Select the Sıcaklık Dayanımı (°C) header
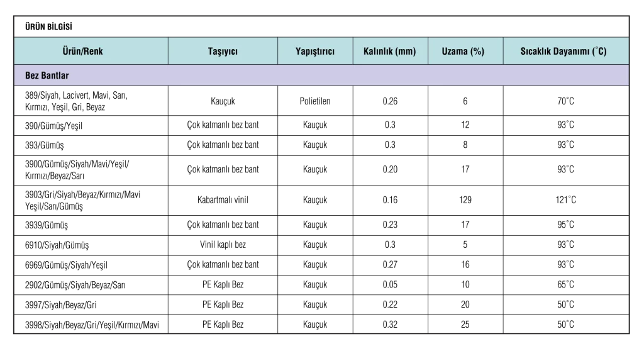644x346 pixels. pyautogui.click(x=563, y=52)
